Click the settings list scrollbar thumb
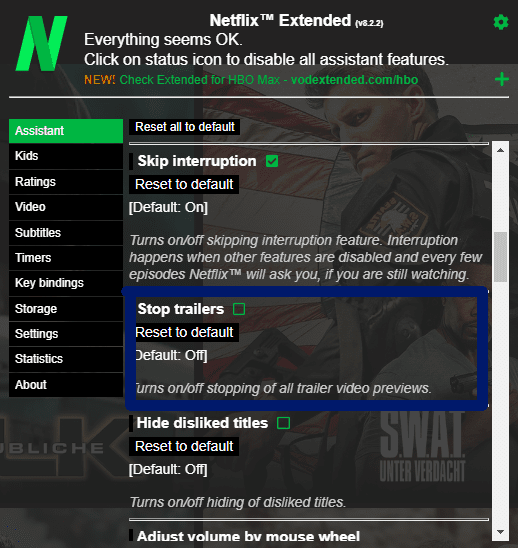 pyautogui.click(x=500, y=257)
